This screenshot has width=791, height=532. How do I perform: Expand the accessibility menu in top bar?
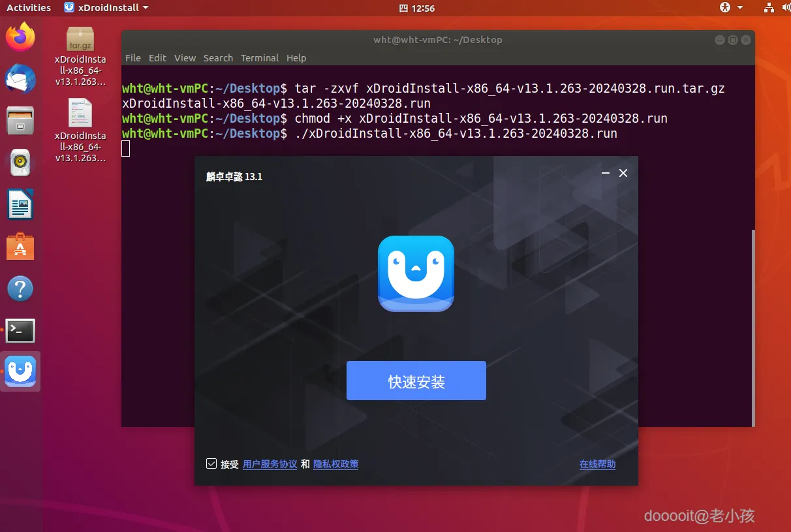click(732, 8)
